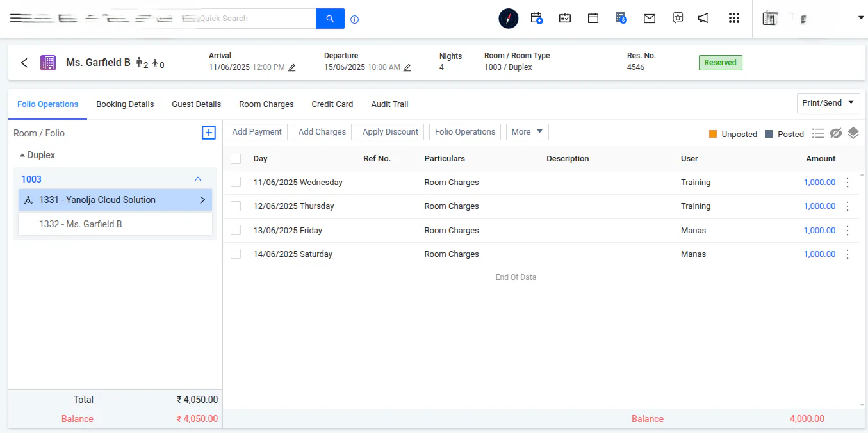Open the 1,000.00 amount for Saturday
The image size is (868, 433).
pos(819,254)
